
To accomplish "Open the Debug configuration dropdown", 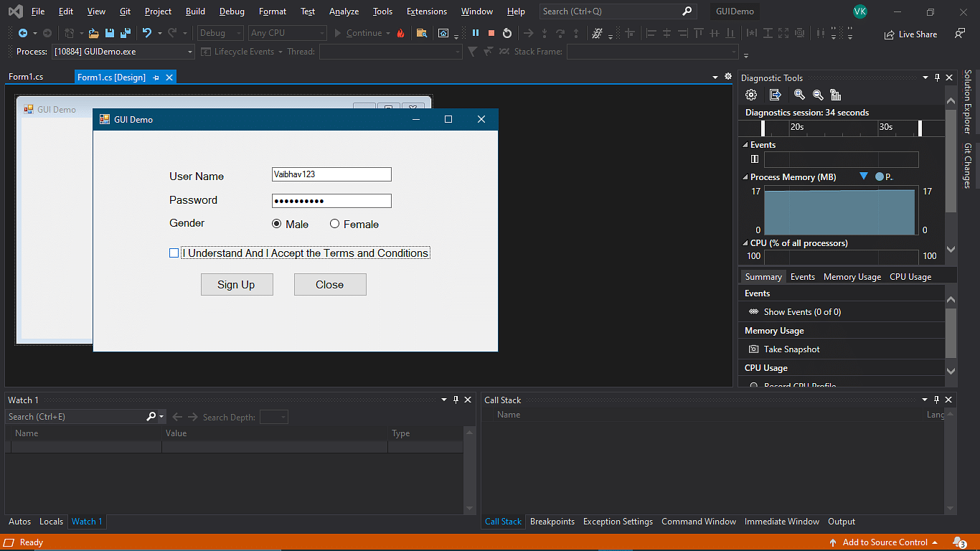I will click(221, 33).
